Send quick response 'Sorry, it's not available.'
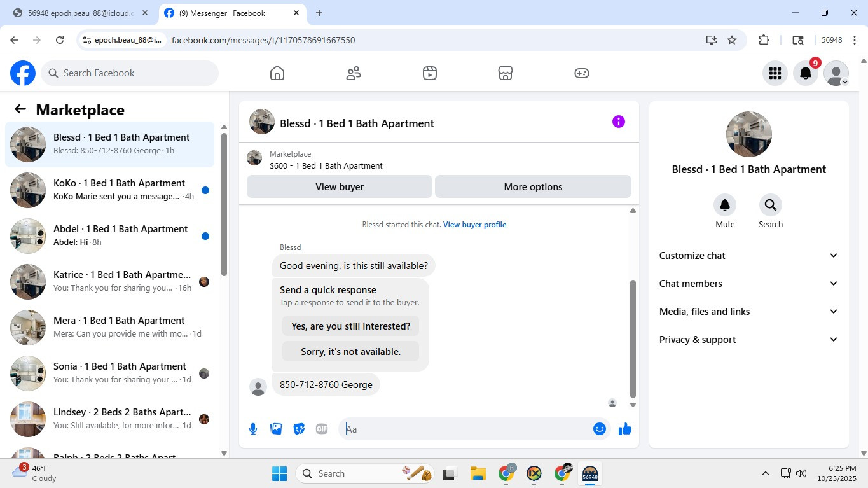868x488 pixels. [351, 352]
